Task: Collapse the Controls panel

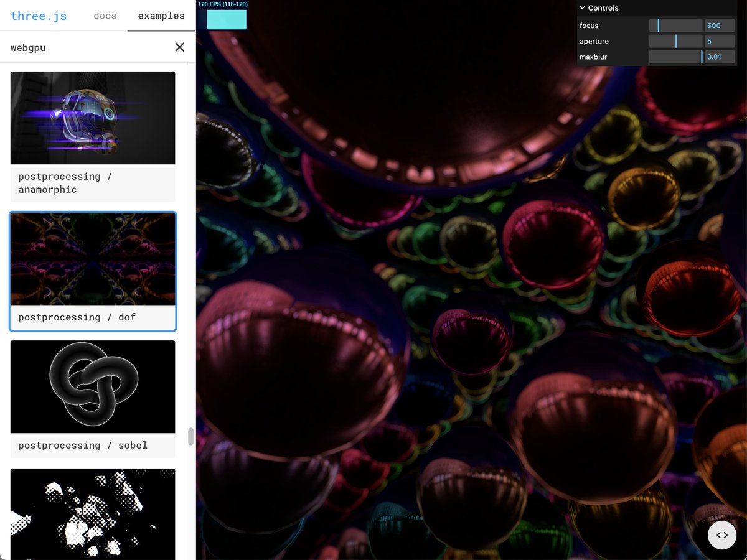Action: click(x=584, y=7)
